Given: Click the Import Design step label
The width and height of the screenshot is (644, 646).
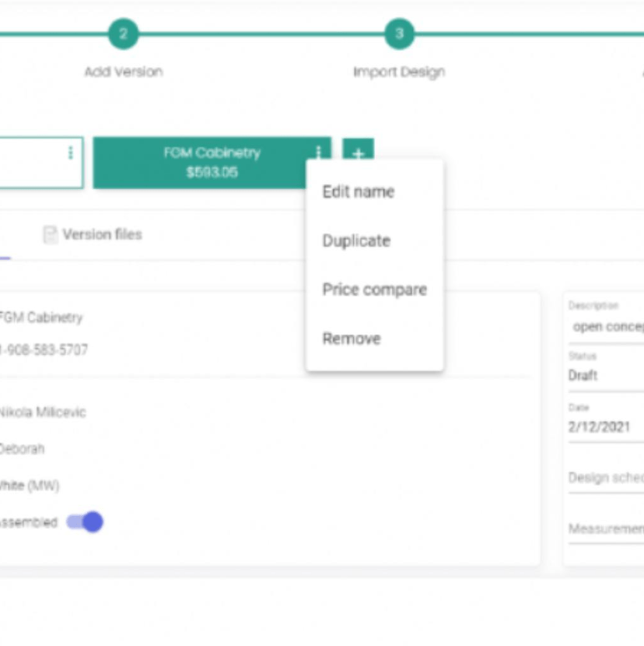Looking at the screenshot, I should coord(399,72).
